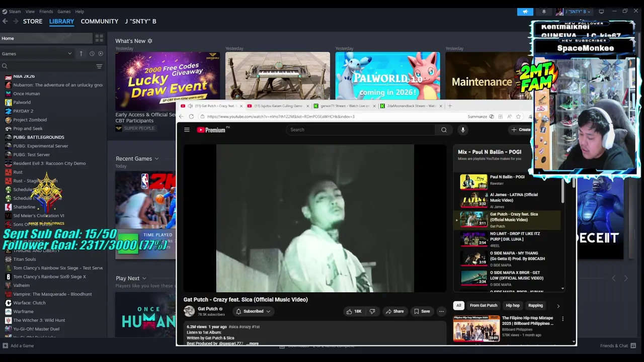The image size is (644, 362).
Task: Open more actions menu beside Save
Action: pos(441,311)
